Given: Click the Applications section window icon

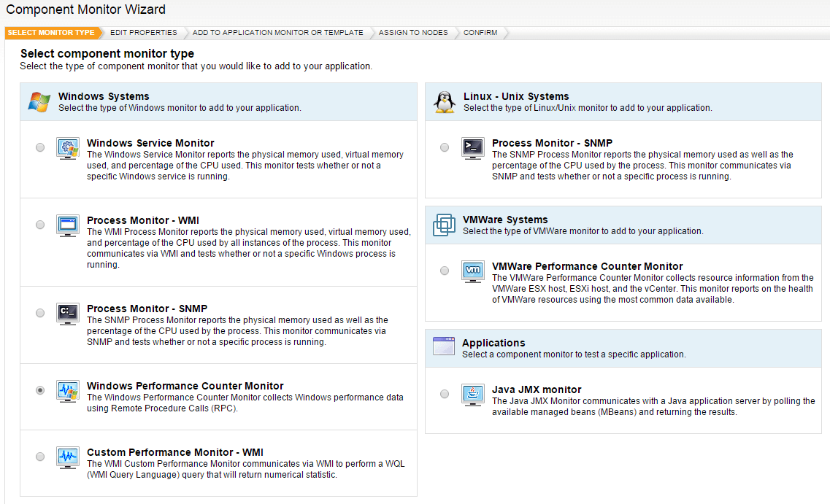Looking at the screenshot, I should tap(443, 346).
